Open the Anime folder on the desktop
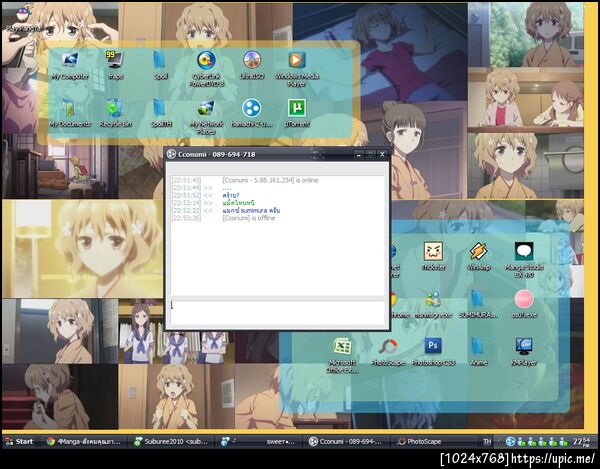This screenshot has width=600, height=469. (478, 352)
